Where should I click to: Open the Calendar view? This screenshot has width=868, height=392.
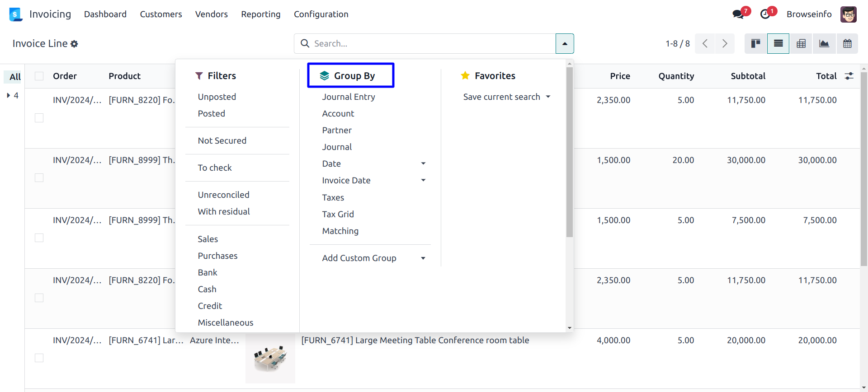(x=847, y=43)
